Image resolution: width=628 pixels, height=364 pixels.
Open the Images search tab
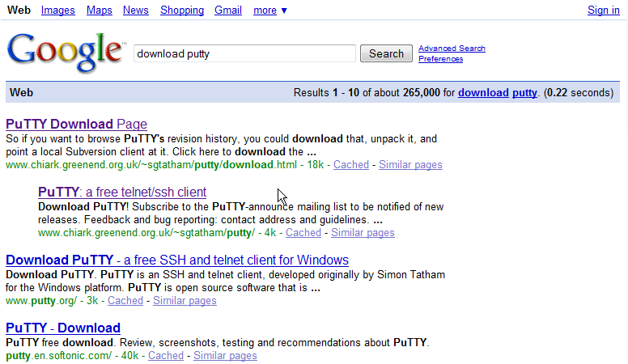[57, 10]
